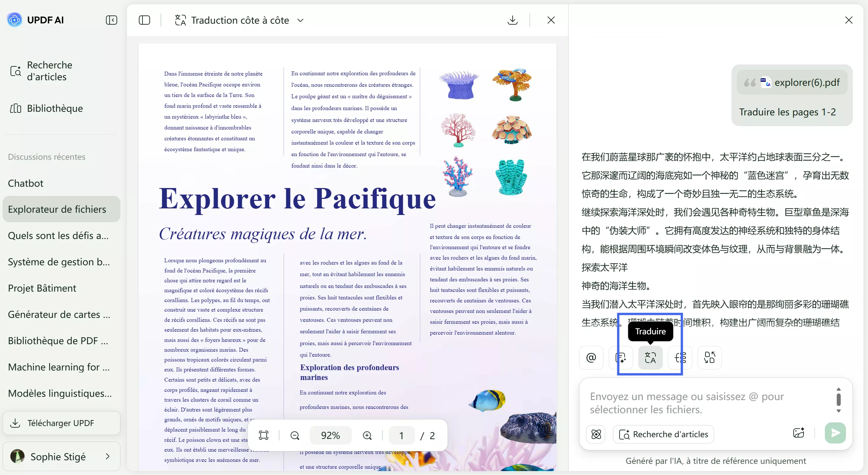Click the @ mention icon in chat toolbar
The image size is (868, 475).
coord(591,358)
